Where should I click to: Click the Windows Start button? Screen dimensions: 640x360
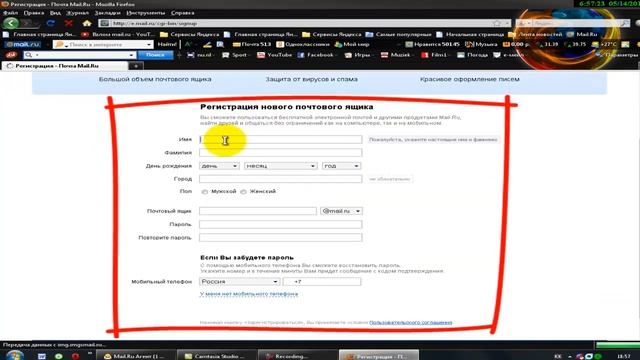(x=14, y=355)
